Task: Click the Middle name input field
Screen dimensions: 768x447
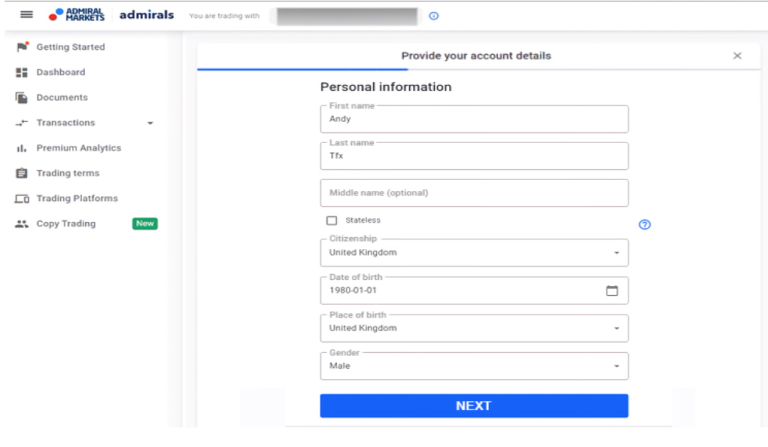Action: [474, 193]
